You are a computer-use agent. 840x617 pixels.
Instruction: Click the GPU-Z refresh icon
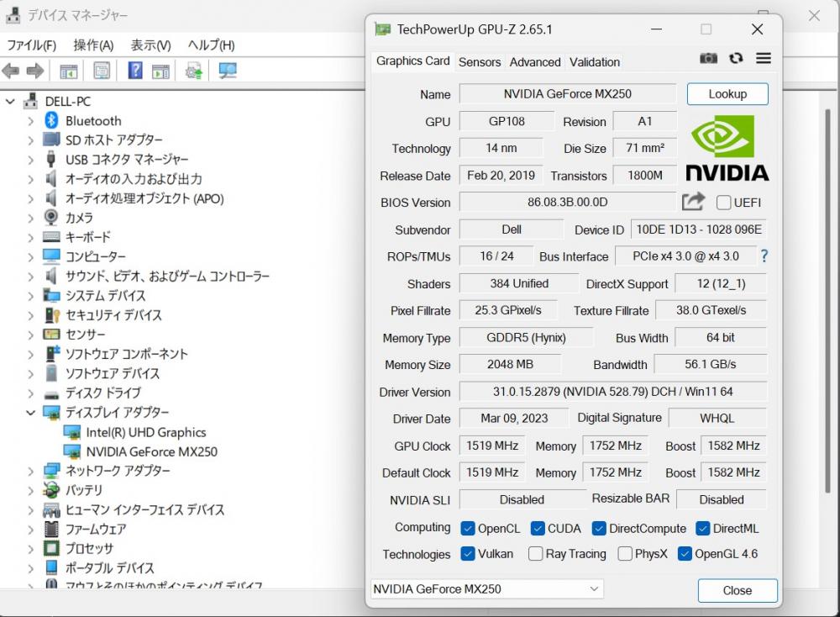pos(736,58)
